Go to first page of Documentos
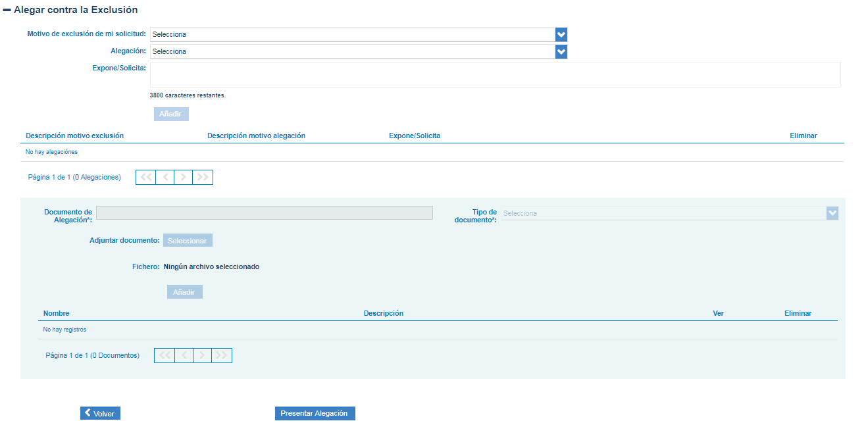The image size is (868, 423). 165,356
